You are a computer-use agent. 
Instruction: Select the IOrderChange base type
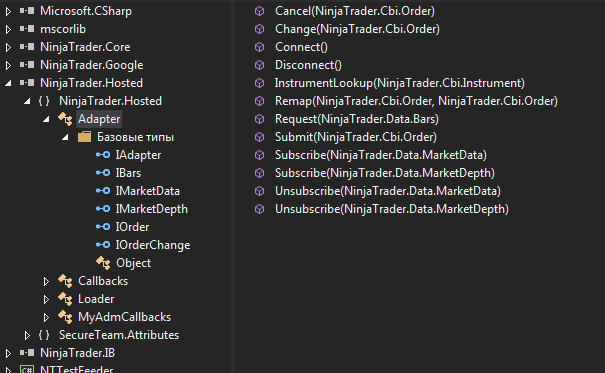pyautogui.click(x=153, y=245)
